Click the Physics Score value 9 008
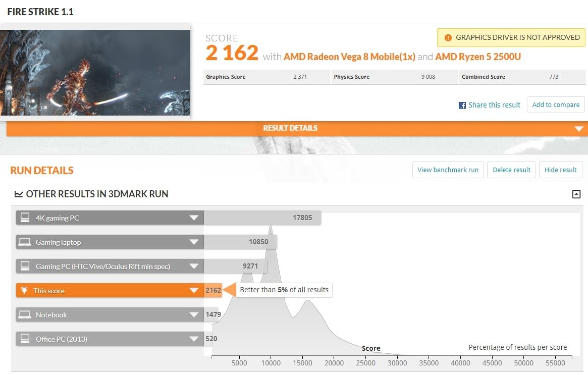This screenshot has width=588, height=375. coord(428,77)
